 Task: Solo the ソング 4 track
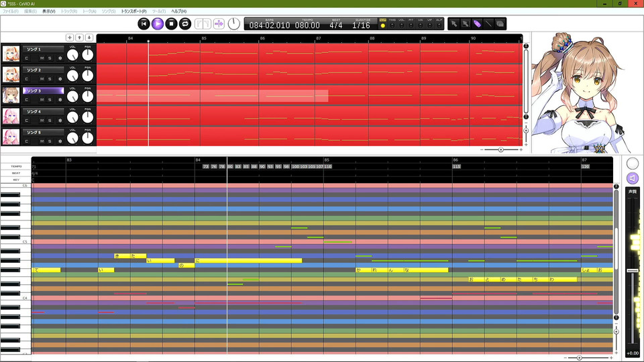point(50,121)
